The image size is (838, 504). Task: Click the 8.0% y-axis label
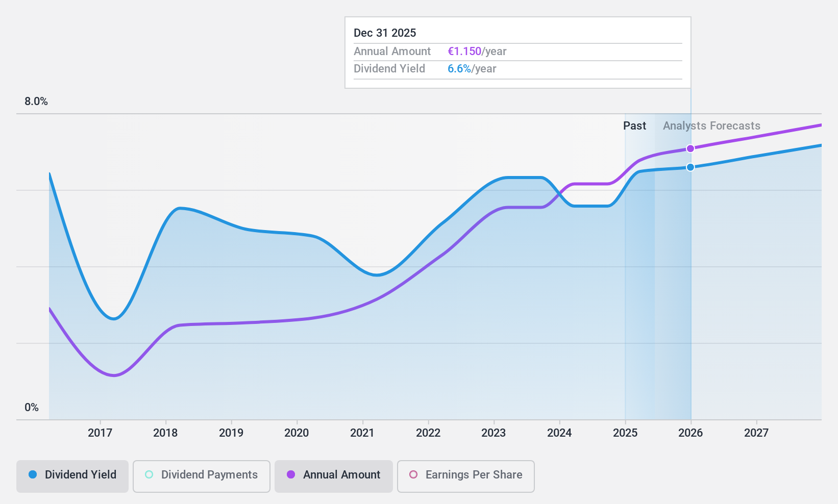pyautogui.click(x=36, y=102)
